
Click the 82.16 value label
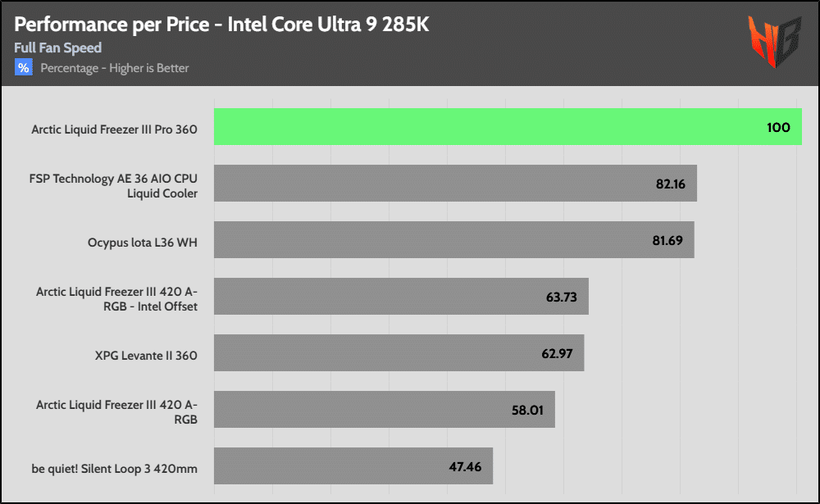pyautogui.click(x=670, y=184)
